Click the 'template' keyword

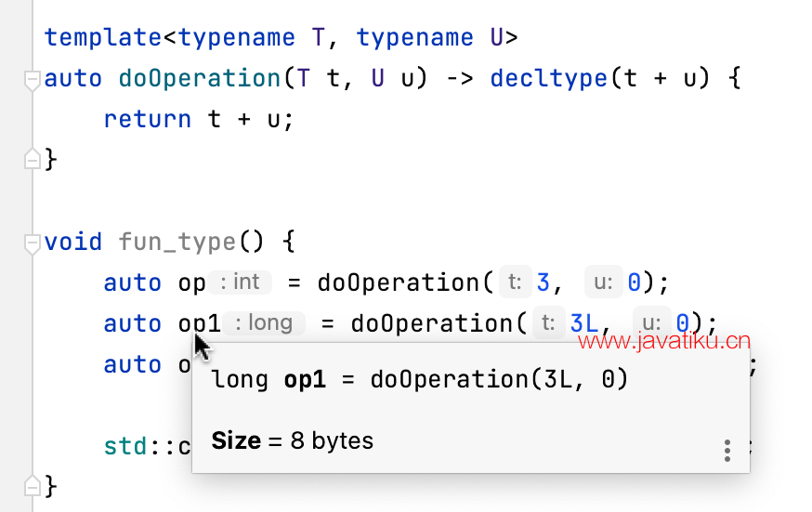(x=103, y=38)
